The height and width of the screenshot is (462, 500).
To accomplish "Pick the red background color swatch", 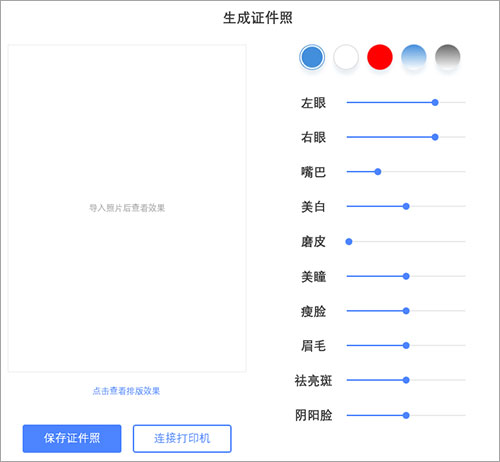I will click(x=380, y=57).
